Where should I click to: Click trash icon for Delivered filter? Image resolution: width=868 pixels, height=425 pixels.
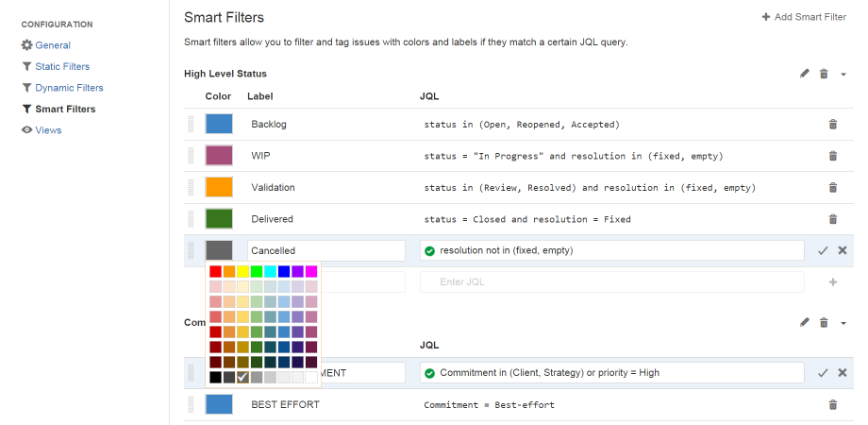tap(832, 219)
